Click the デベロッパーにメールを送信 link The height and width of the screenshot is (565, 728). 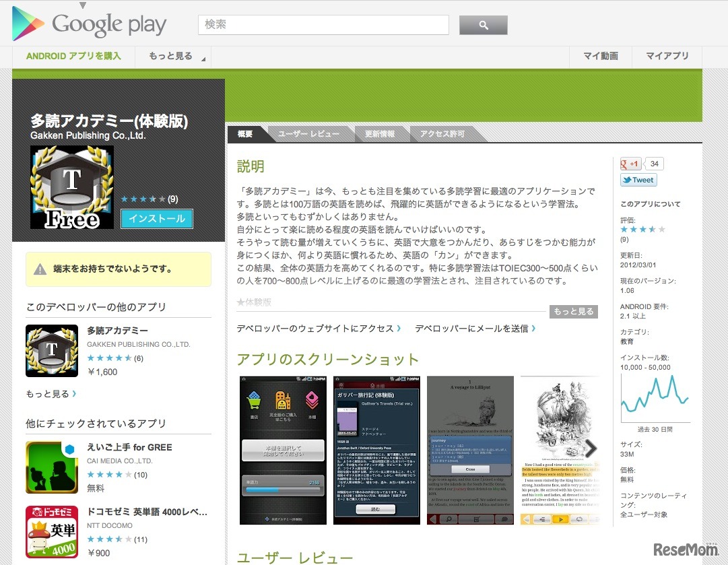coord(475,329)
